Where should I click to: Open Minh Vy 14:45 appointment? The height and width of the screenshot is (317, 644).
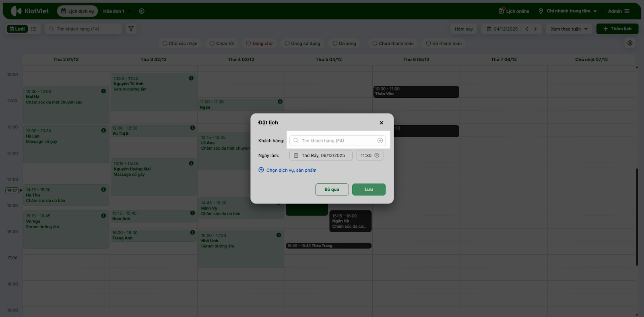241,208
